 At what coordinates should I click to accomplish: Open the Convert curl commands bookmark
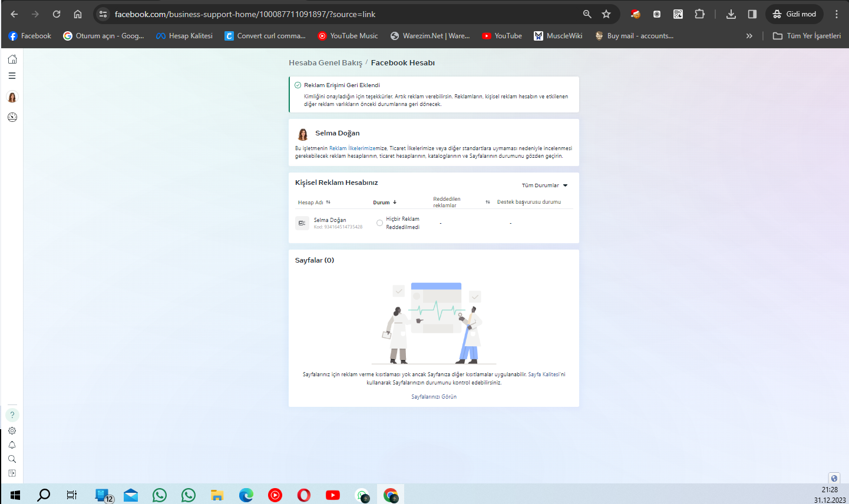click(x=265, y=36)
